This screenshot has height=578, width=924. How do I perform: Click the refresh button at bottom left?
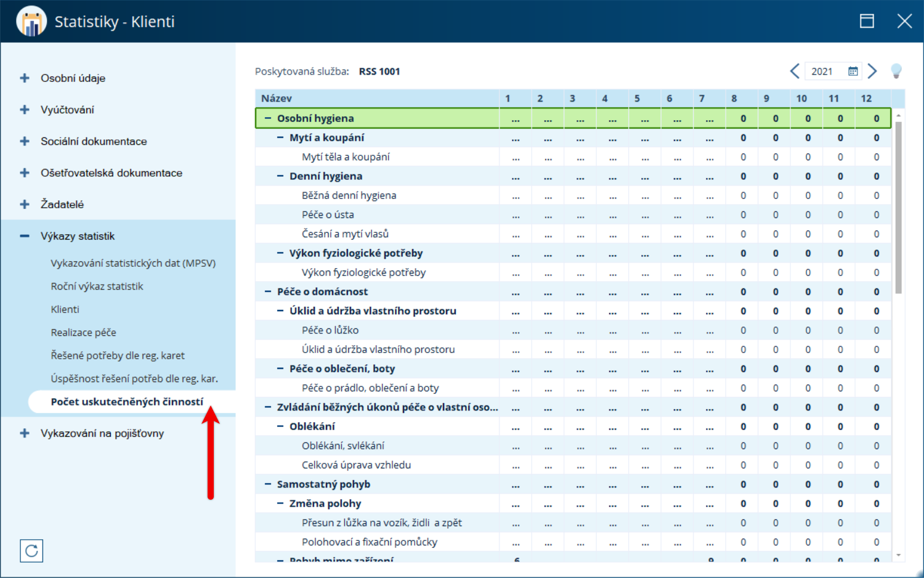pos(31,551)
